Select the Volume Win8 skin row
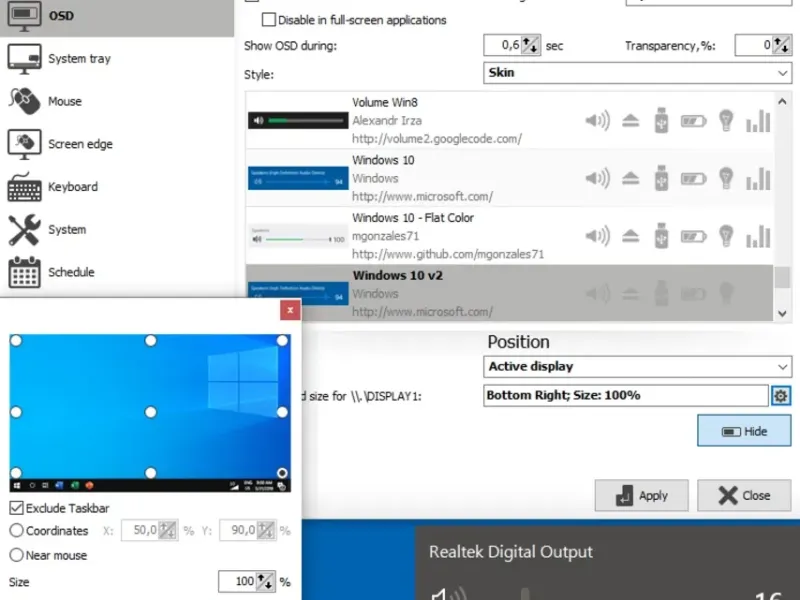Screen dimensions: 800x600 pyautogui.click(x=509, y=120)
